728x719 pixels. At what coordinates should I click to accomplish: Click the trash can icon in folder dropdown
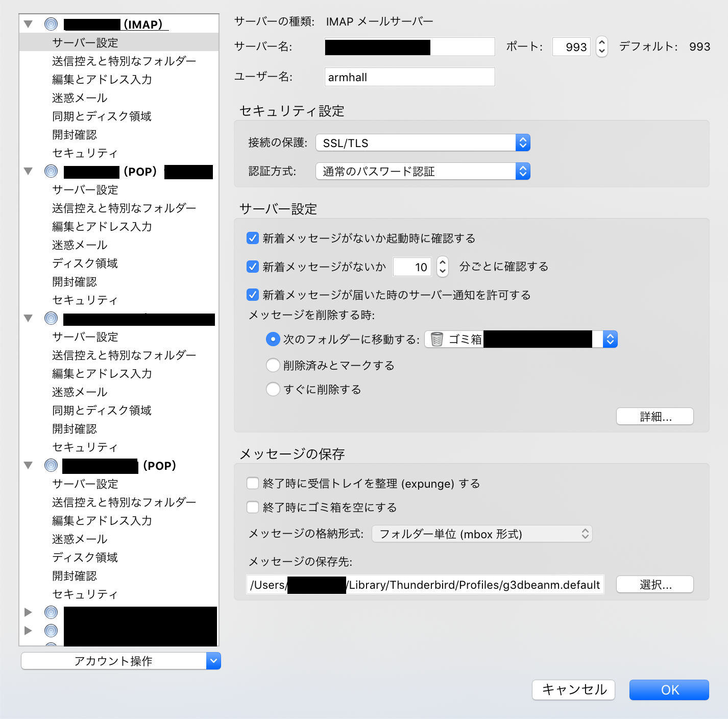437,339
